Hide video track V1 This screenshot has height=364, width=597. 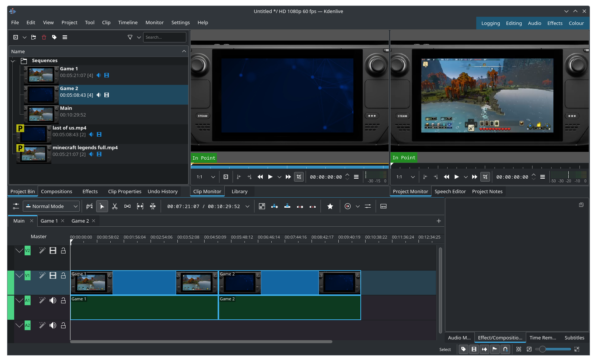point(53,275)
